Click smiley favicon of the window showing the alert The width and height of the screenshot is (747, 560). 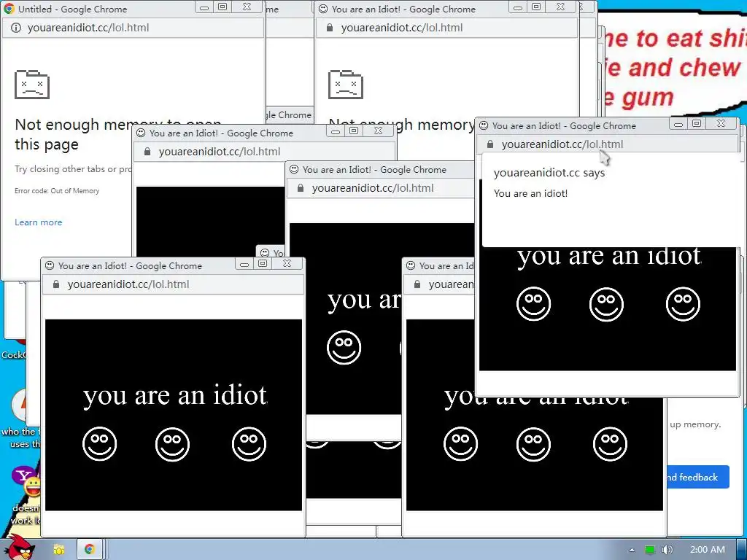(484, 125)
